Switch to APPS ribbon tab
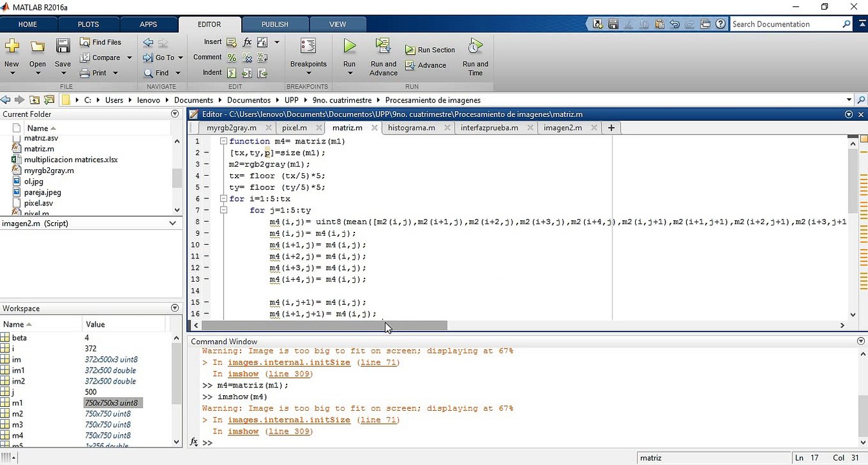 coord(148,25)
